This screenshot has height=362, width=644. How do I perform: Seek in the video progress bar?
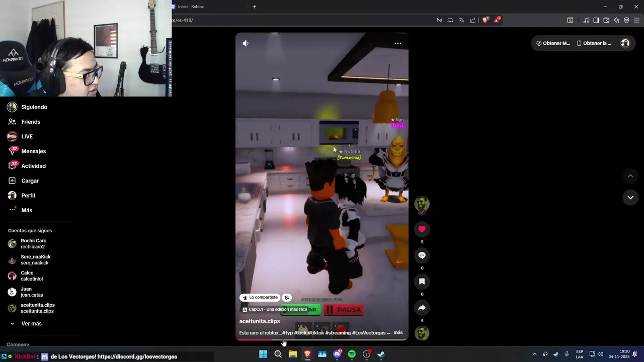tap(322, 339)
